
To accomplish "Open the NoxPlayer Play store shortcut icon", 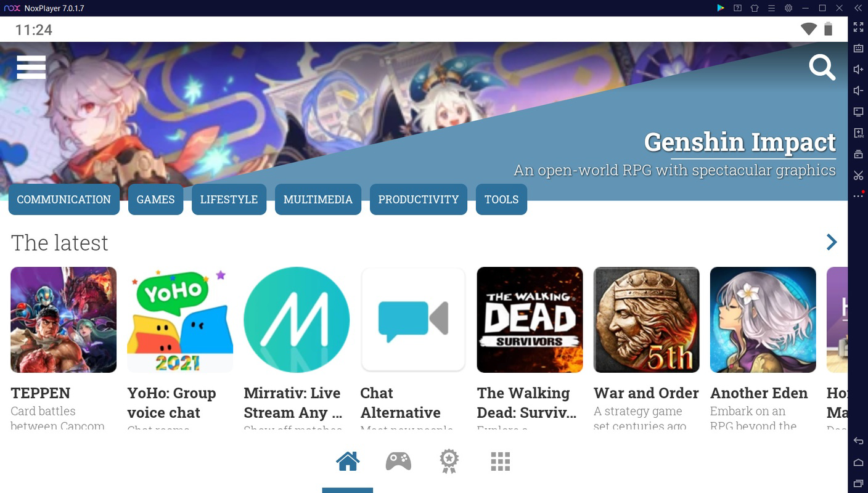I will click(x=720, y=8).
